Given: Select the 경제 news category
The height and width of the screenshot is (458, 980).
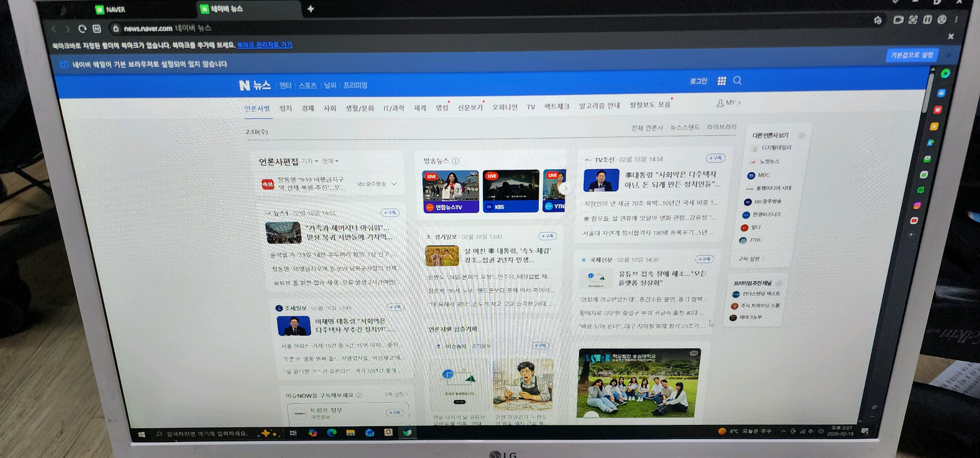Looking at the screenshot, I should point(308,109).
